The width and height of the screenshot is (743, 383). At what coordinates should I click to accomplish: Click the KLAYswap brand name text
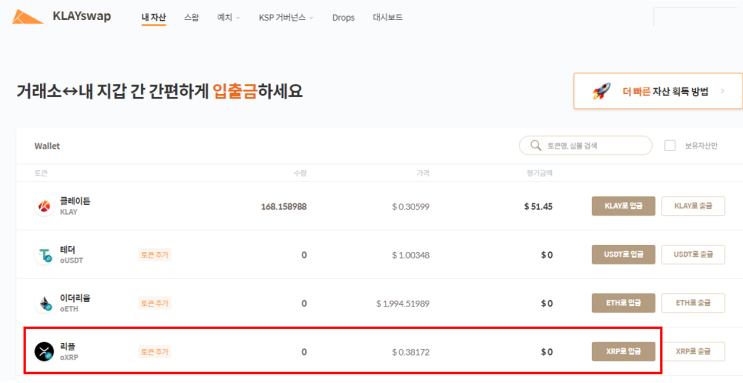pos(82,17)
